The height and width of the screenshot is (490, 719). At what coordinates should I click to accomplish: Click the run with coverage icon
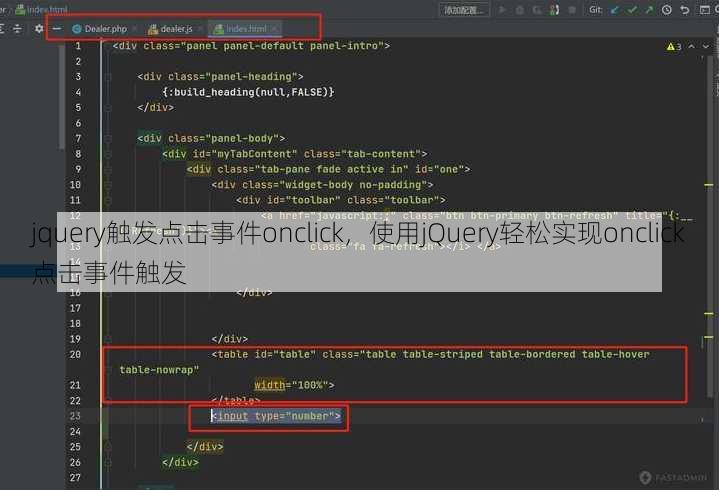click(x=537, y=10)
